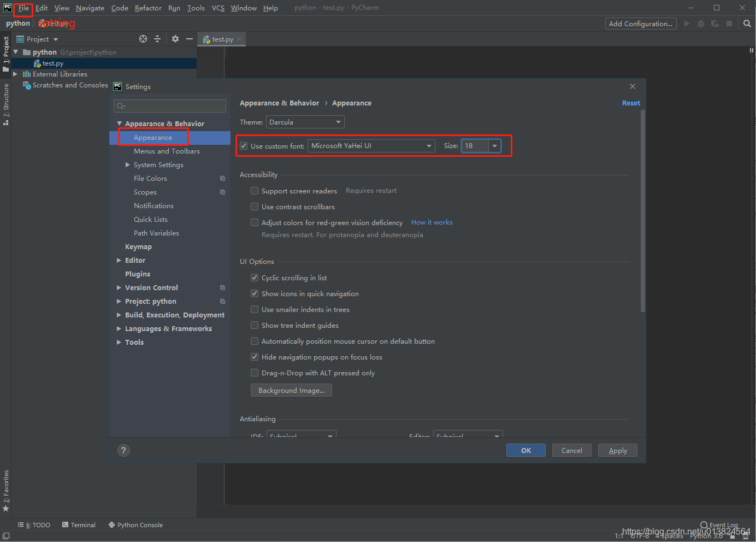Click the Apply button
Image resolution: width=756 pixels, height=542 pixels.
(618, 450)
